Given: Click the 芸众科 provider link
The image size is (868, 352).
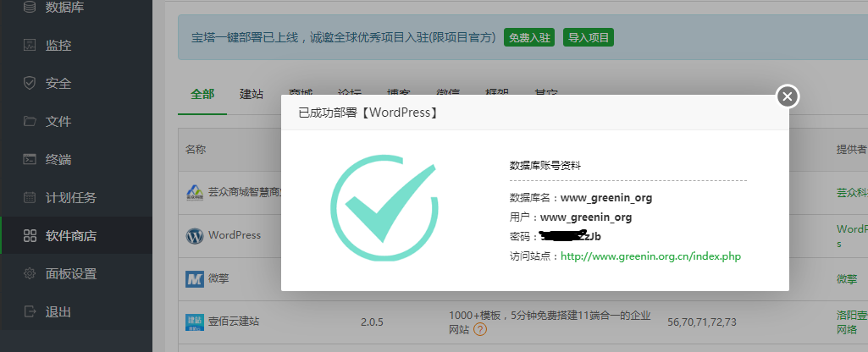Looking at the screenshot, I should pos(852,193).
